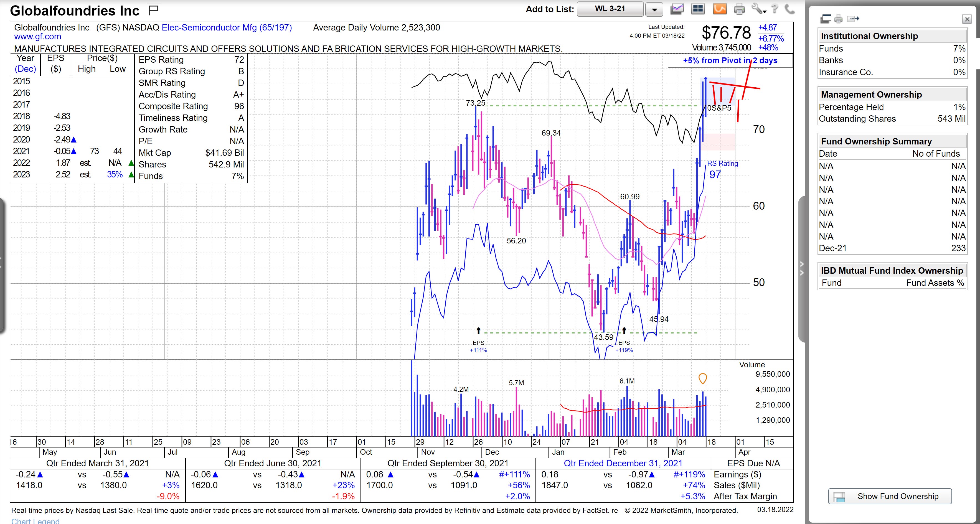
Task: Click the 5.7M volume label
Action: point(516,383)
